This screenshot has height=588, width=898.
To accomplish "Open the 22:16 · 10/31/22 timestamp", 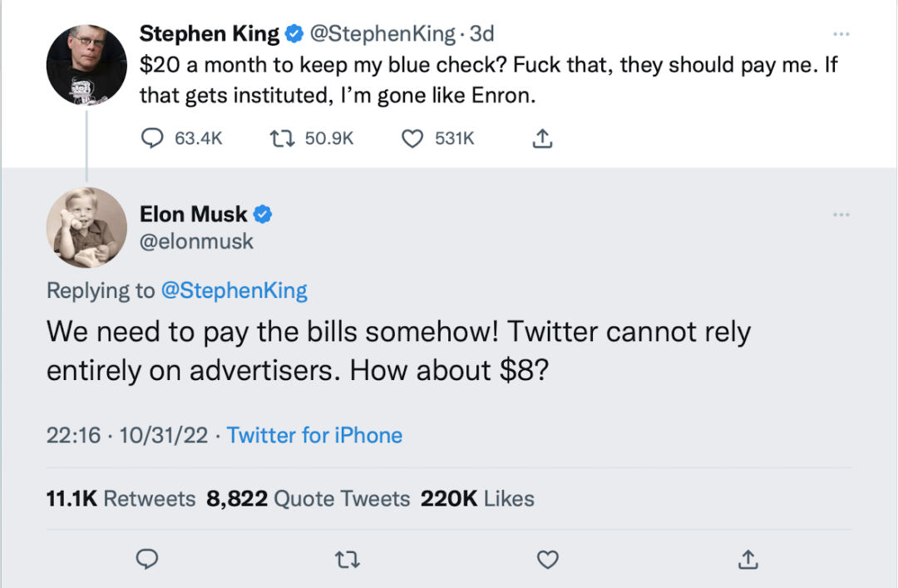I will click(127, 435).
